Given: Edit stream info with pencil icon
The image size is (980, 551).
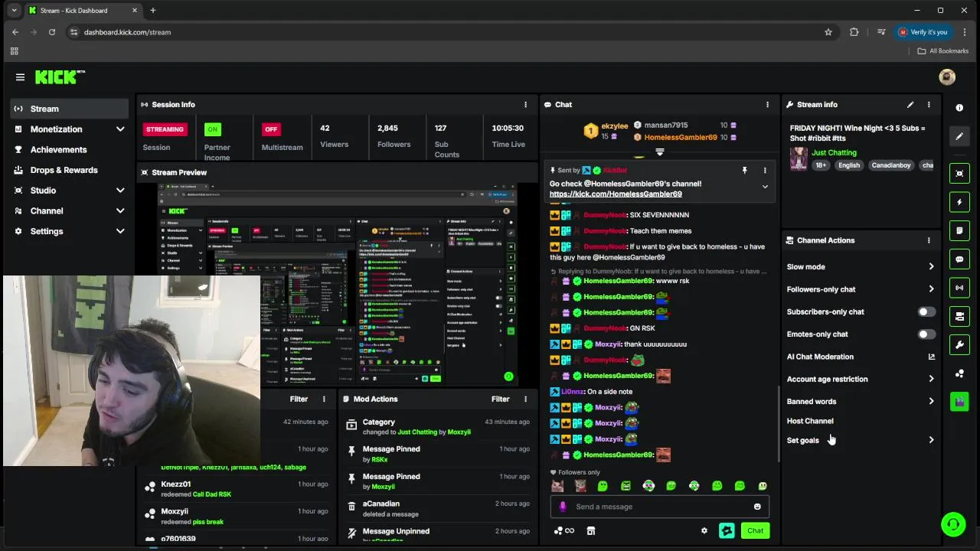Looking at the screenshot, I should (910, 105).
